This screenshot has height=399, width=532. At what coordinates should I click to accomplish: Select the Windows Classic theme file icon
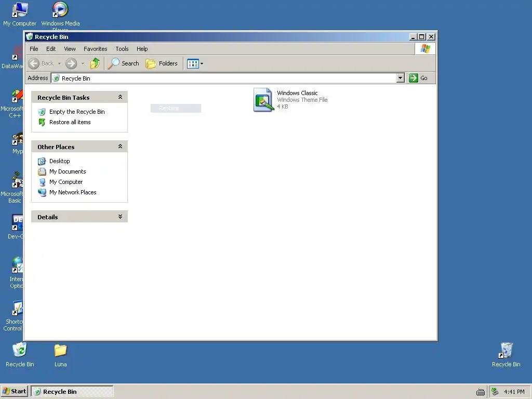pos(263,100)
